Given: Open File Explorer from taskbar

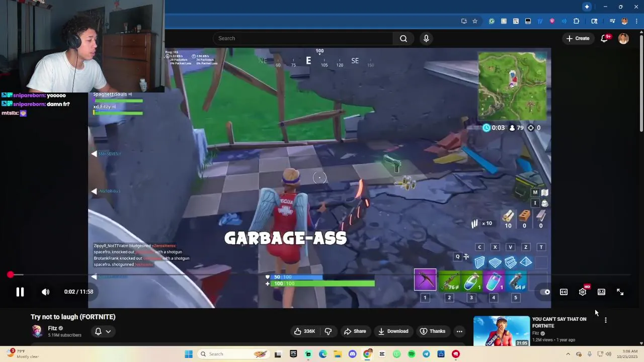Looking at the screenshot, I should (x=338, y=354).
